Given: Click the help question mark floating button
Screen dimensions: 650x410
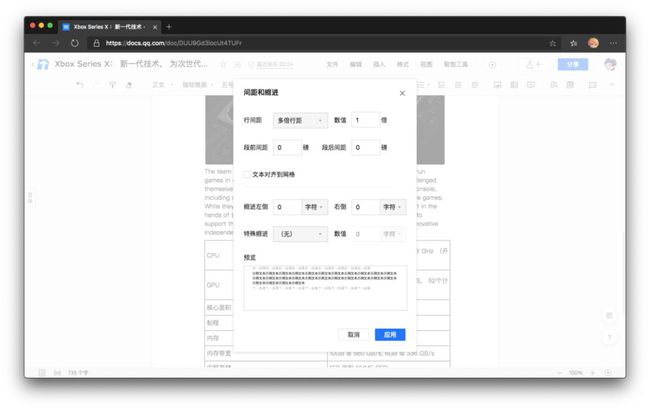Looking at the screenshot, I should coord(609,337).
